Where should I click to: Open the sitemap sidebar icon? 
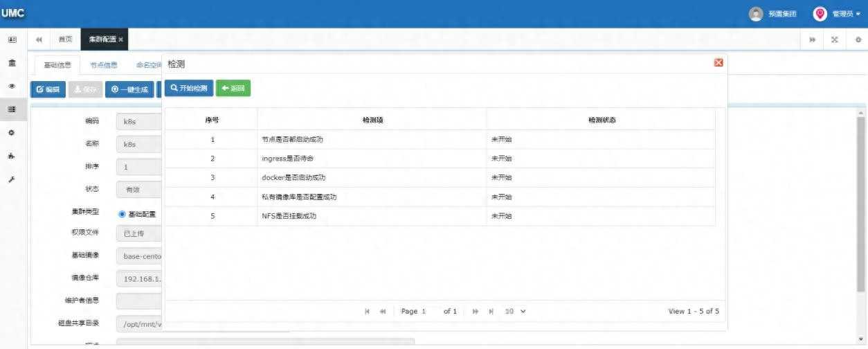point(12,156)
